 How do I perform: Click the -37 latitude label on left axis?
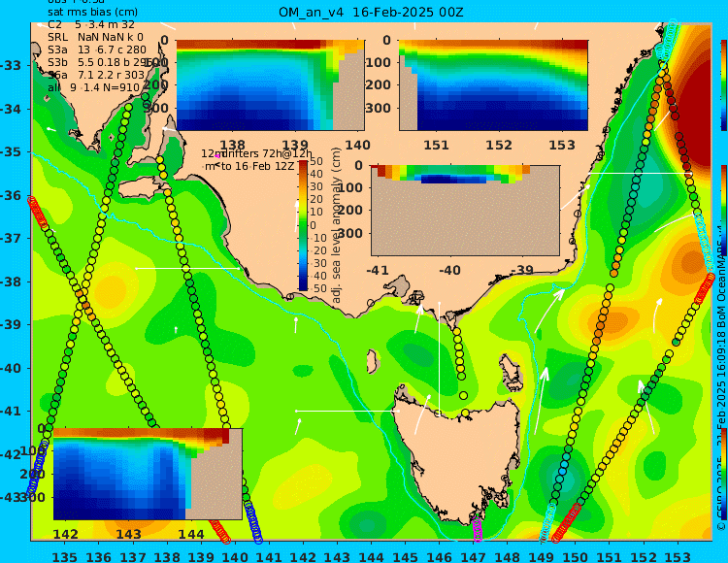click(x=11, y=239)
